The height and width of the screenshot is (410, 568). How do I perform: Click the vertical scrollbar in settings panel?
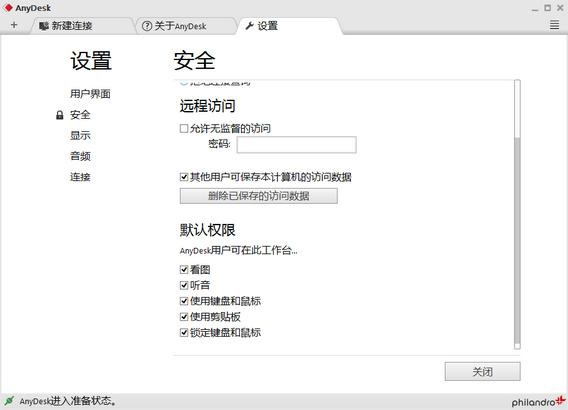pos(517,214)
